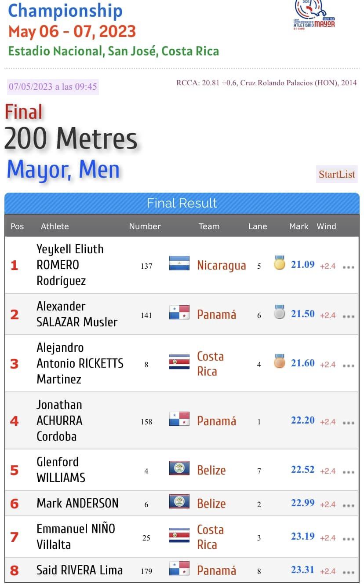Viewport: 364px width, 588px height.
Task: Open Alexander Salazar Musler's athlete profile
Action: 77,314
